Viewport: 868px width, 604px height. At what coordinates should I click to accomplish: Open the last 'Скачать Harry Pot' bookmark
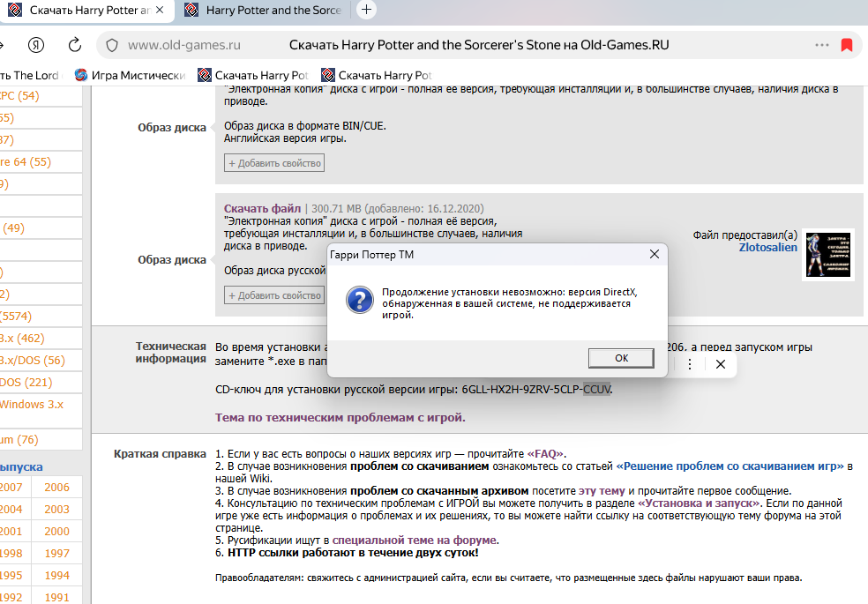point(377,75)
